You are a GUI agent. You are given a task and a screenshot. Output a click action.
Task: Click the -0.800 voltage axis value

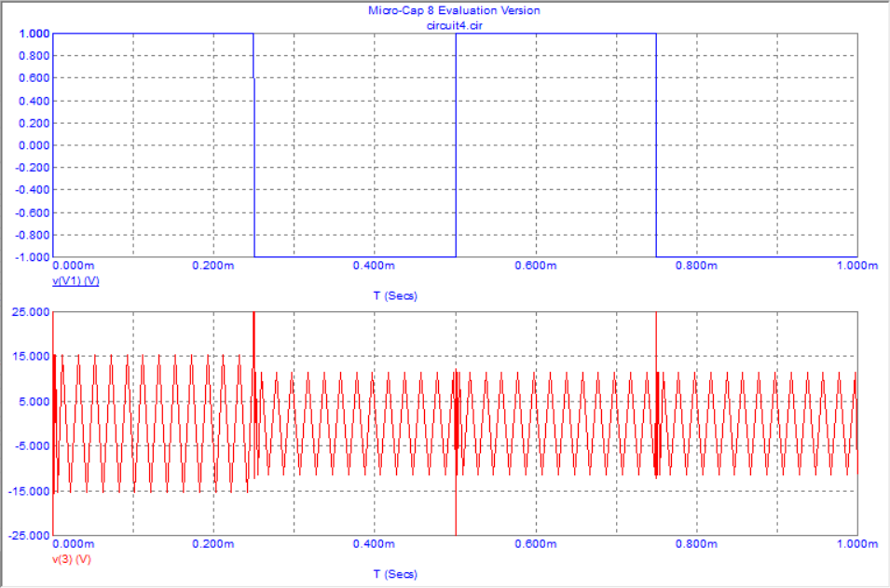tap(33, 235)
